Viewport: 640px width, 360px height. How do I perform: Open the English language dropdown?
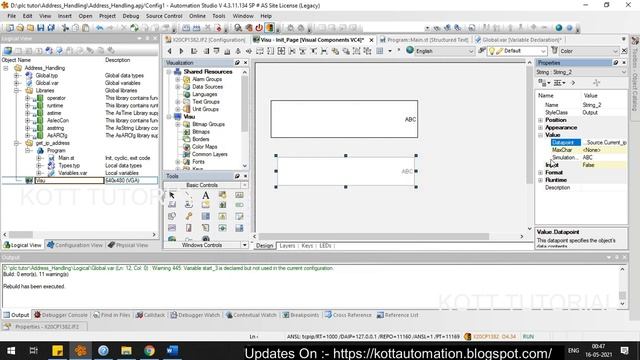[x=470, y=51]
